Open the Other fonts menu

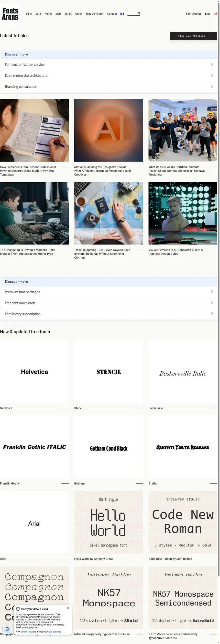(x=78, y=14)
